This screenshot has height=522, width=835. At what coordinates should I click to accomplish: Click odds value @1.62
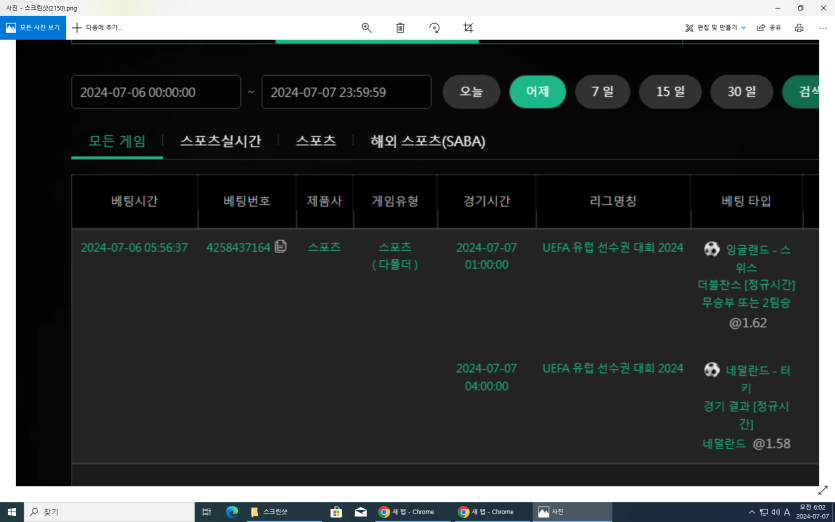coord(748,323)
